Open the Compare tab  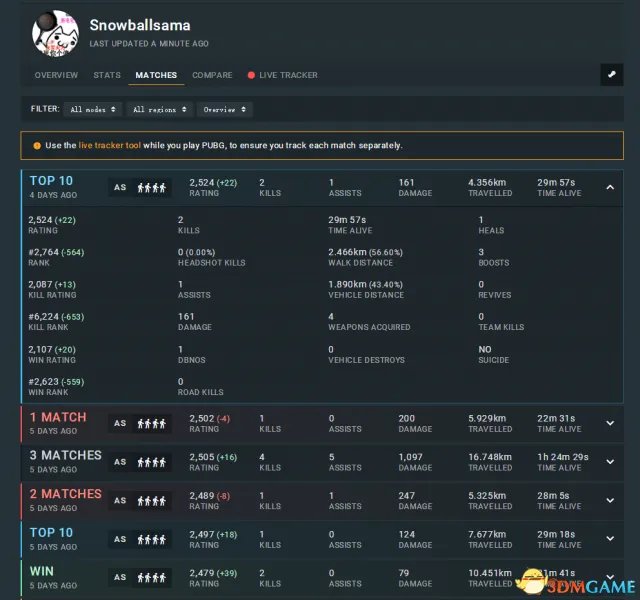click(x=212, y=75)
